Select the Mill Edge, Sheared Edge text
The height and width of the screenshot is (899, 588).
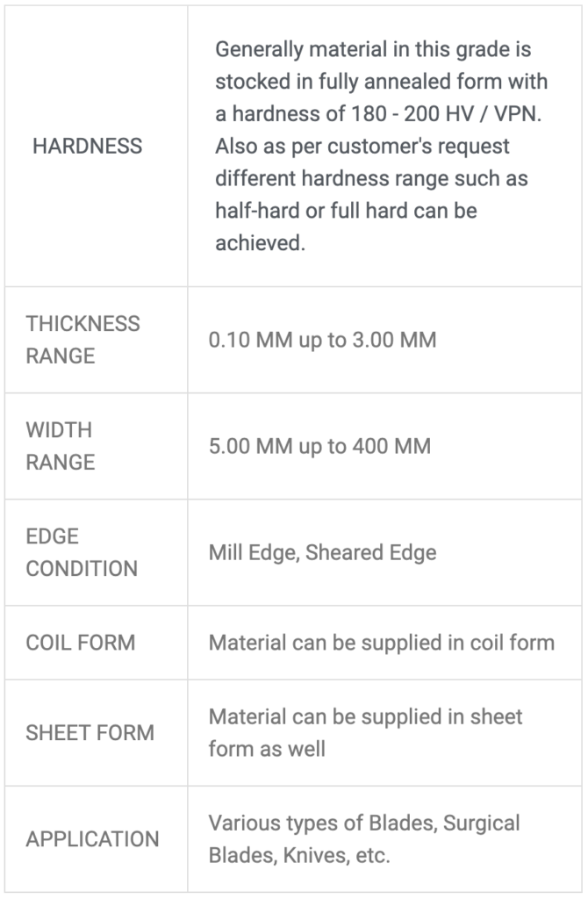322,553
